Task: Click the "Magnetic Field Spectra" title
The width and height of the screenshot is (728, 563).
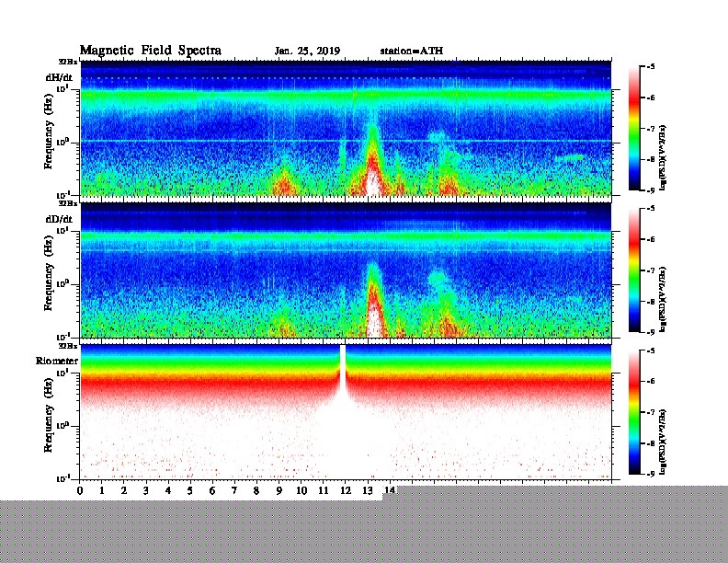Action: 151,51
